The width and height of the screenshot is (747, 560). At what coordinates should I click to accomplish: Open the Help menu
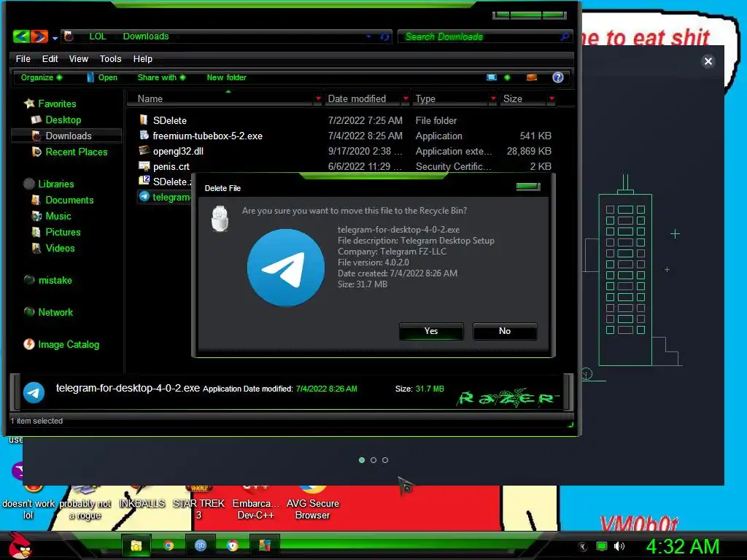pos(142,58)
